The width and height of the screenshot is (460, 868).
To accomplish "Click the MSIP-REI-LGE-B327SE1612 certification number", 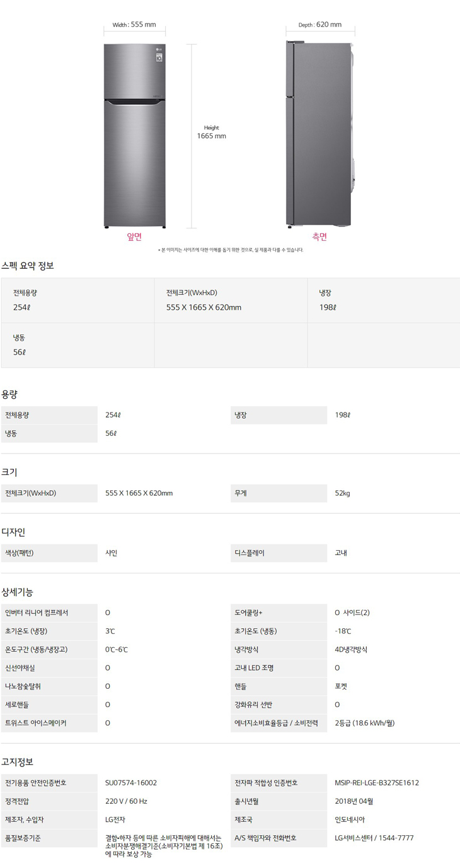I will (377, 783).
